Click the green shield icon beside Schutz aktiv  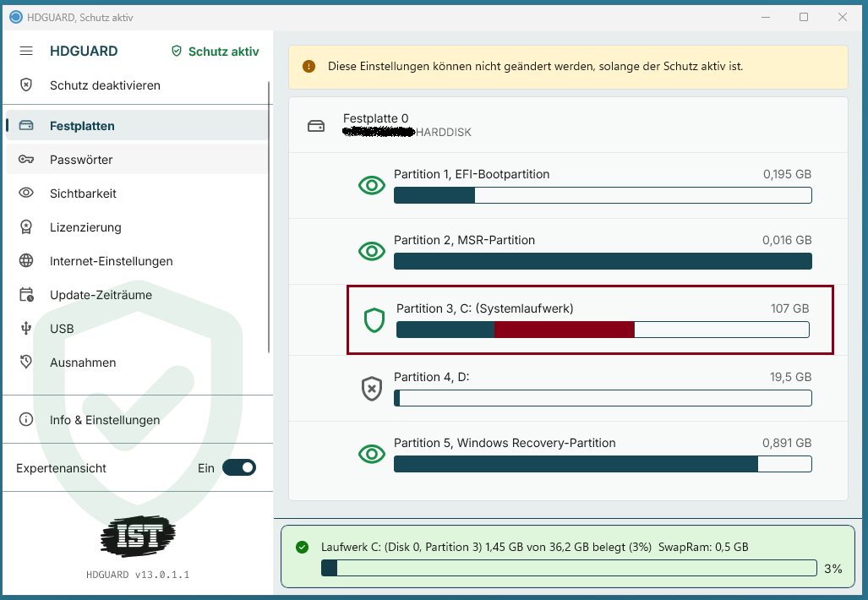(177, 51)
